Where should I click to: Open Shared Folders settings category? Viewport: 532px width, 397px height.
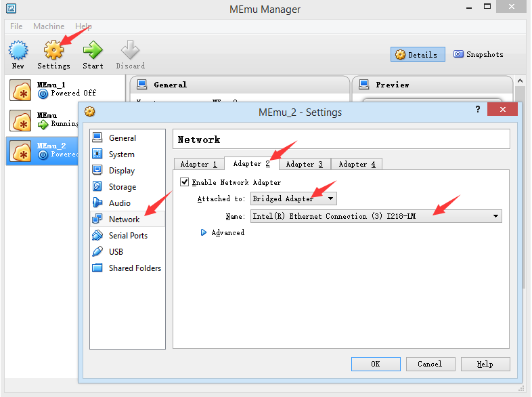point(134,268)
